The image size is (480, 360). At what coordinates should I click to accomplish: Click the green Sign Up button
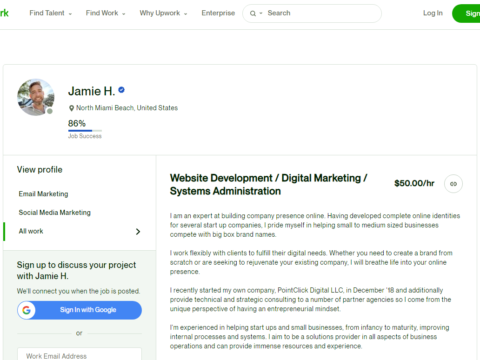point(466,13)
